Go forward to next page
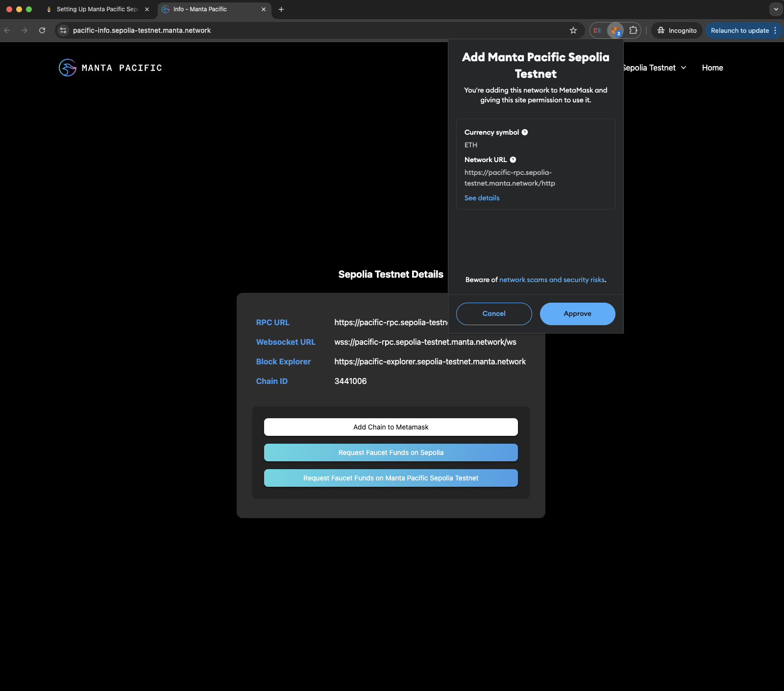 coord(24,30)
